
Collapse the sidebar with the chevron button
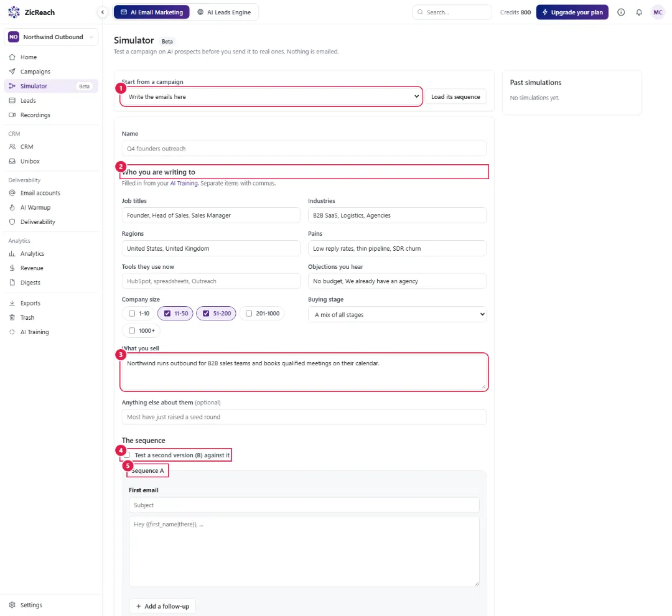tap(103, 12)
